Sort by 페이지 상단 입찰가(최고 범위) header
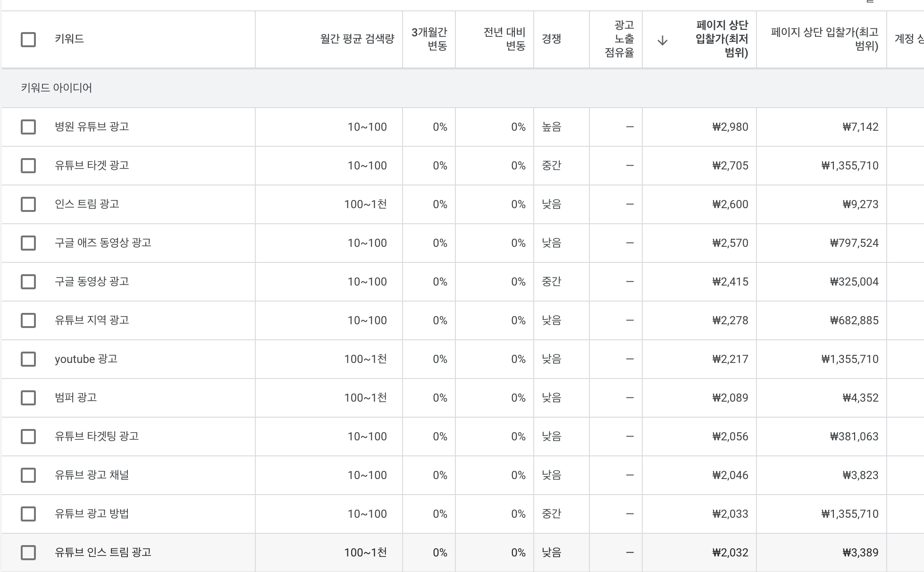The height and width of the screenshot is (572, 924). click(824, 39)
